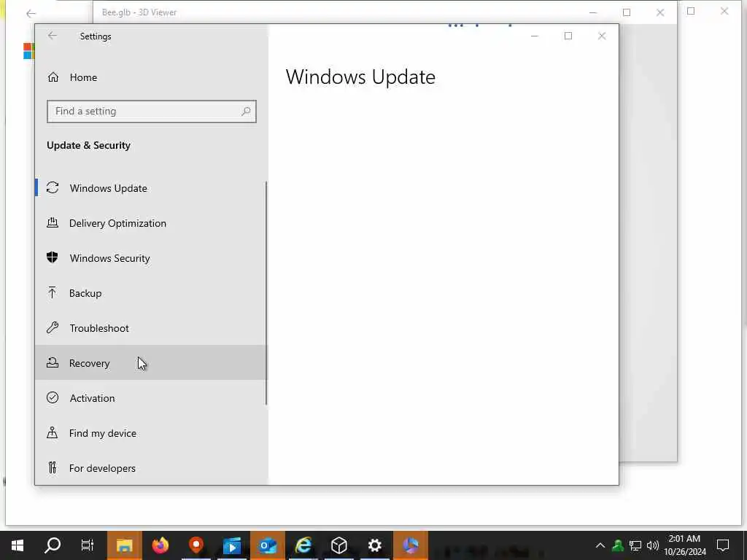
Task: Open the volume control tray icon
Action: pyautogui.click(x=653, y=545)
